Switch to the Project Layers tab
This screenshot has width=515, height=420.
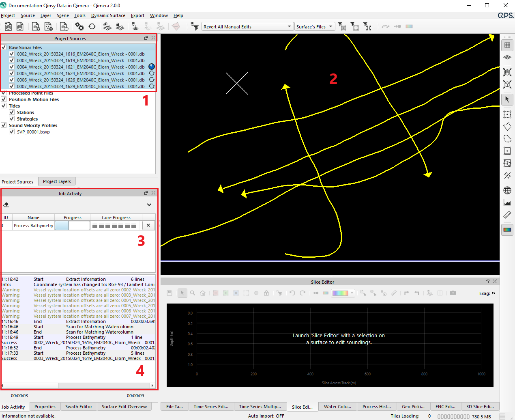[57, 181]
